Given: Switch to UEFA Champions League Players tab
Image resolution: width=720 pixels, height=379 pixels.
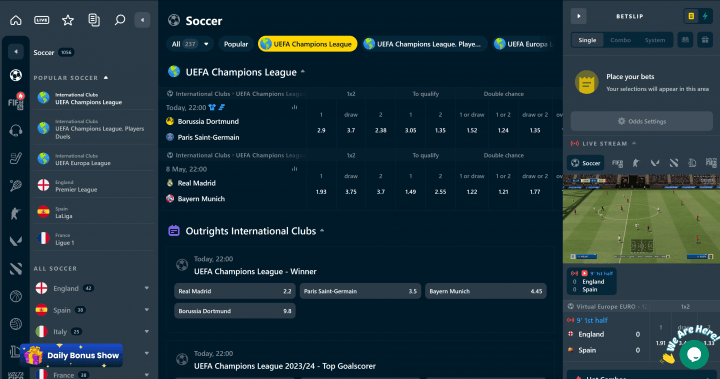Looking at the screenshot, I should 424,44.
